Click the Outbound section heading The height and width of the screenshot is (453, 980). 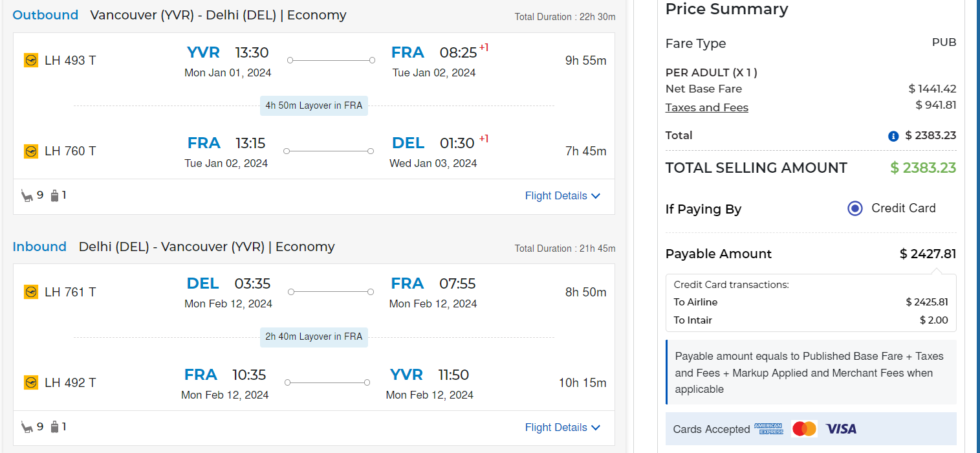coord(45,15)
